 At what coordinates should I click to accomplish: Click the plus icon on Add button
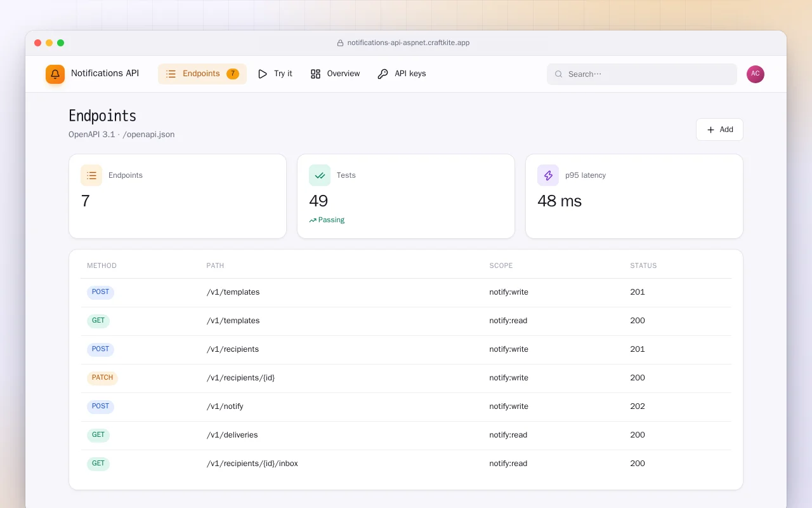point(710,130)
